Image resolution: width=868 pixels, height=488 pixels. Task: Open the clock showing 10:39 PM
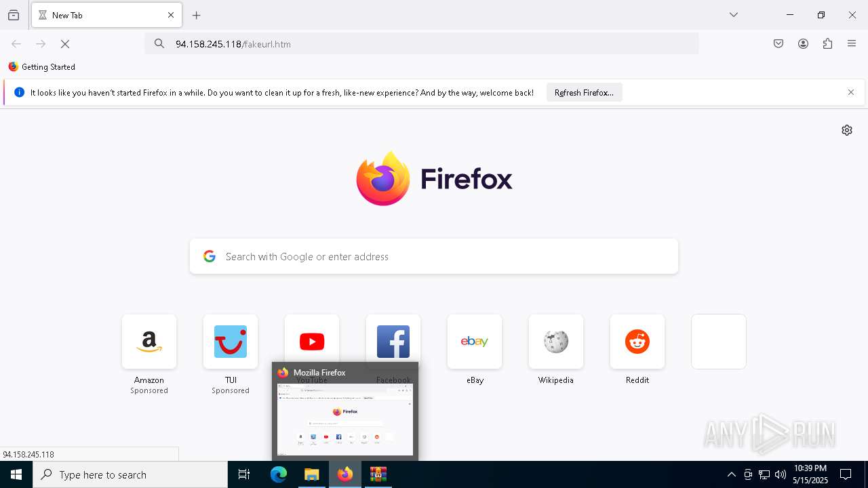(810, 474)
